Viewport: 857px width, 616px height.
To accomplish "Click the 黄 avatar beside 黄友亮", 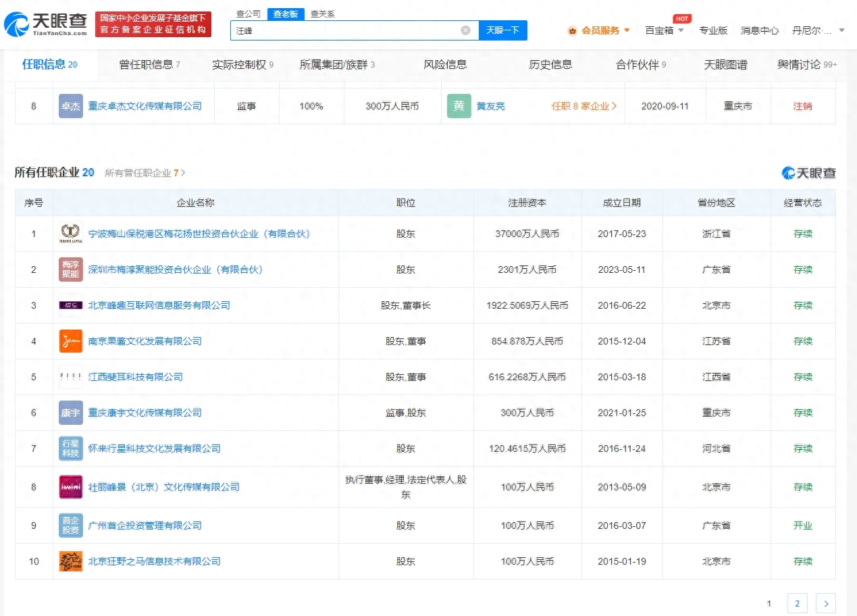I will (459, 106).
